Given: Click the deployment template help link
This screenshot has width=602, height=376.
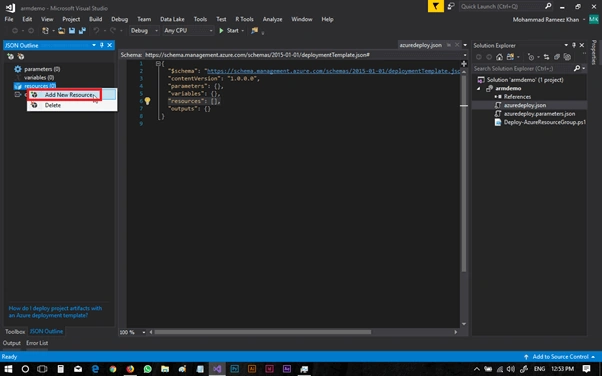Looking at the screenshot, I should point(55,312).
